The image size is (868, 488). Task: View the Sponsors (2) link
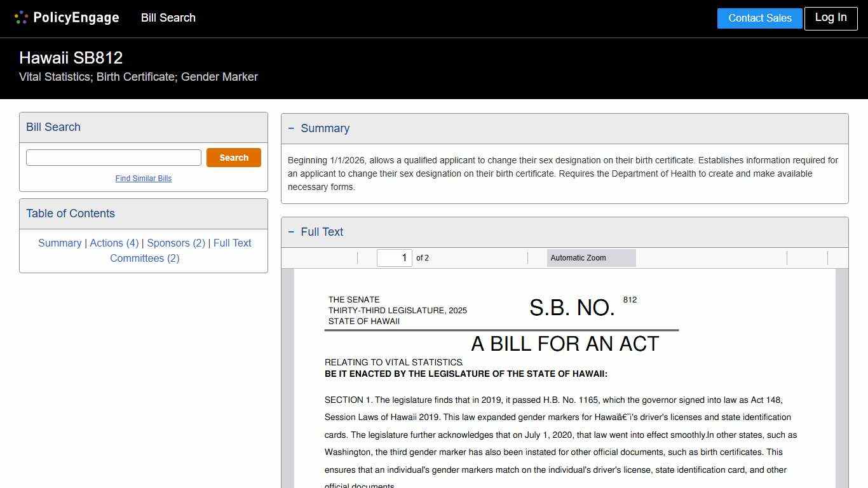coord(176,243)
